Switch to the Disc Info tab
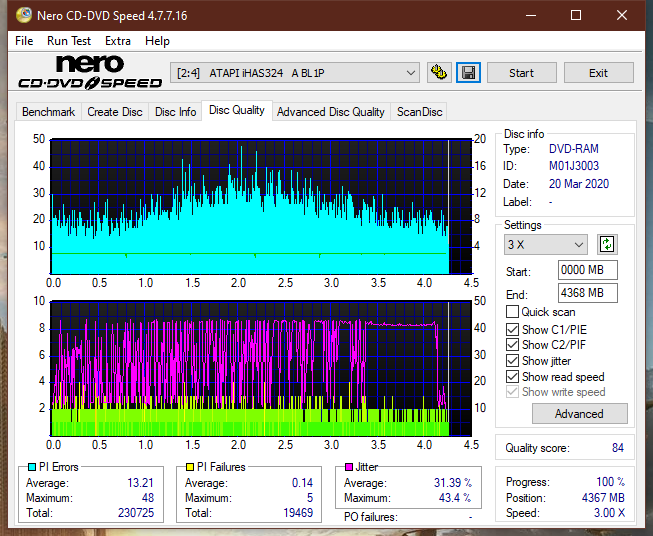 (x=175, y=112)
